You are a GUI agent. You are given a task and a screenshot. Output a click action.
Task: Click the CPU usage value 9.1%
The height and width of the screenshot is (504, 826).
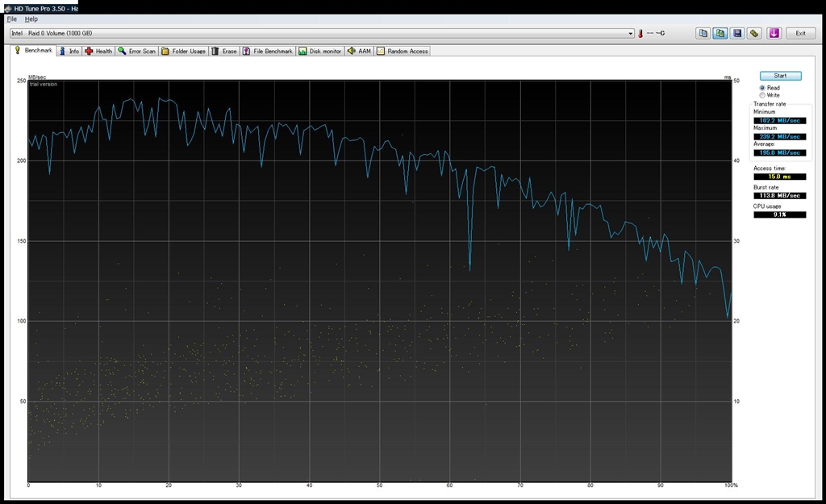click(x=780, y=215)
